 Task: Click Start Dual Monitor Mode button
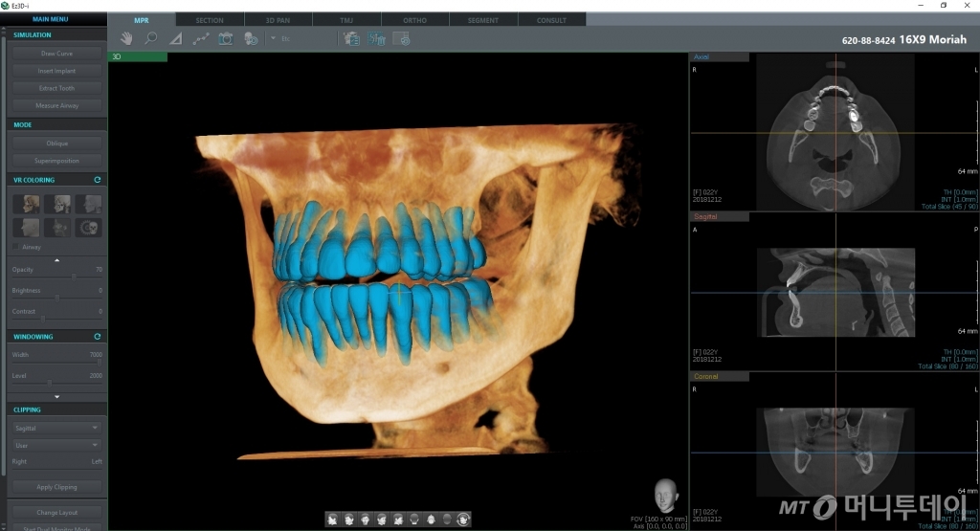[x=56, y=528]
